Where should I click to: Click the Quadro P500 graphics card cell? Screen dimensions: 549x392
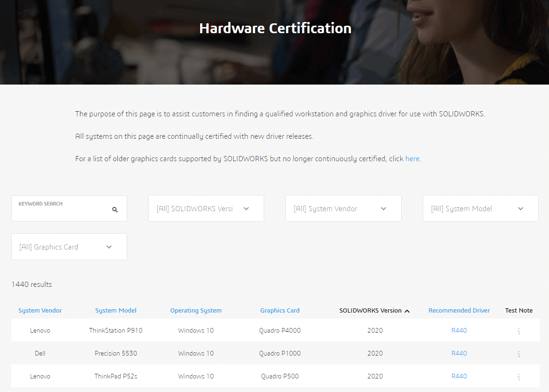coord(280,376)
